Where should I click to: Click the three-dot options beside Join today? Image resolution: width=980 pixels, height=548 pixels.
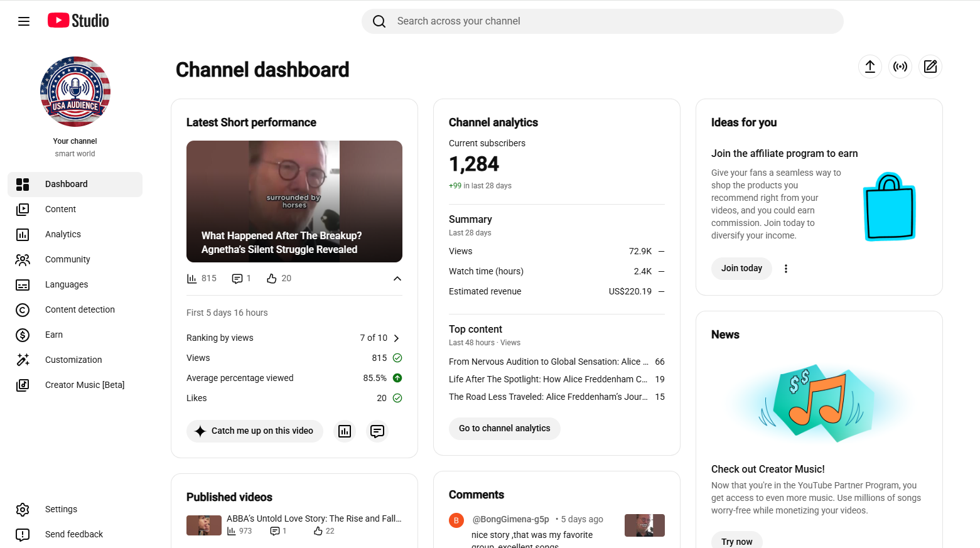point(786,269)
